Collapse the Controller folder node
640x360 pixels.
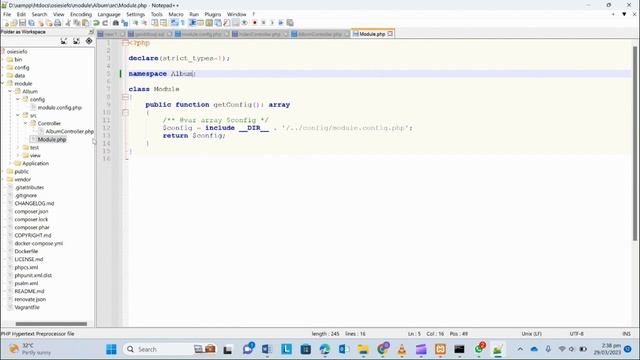coord(26,123)
